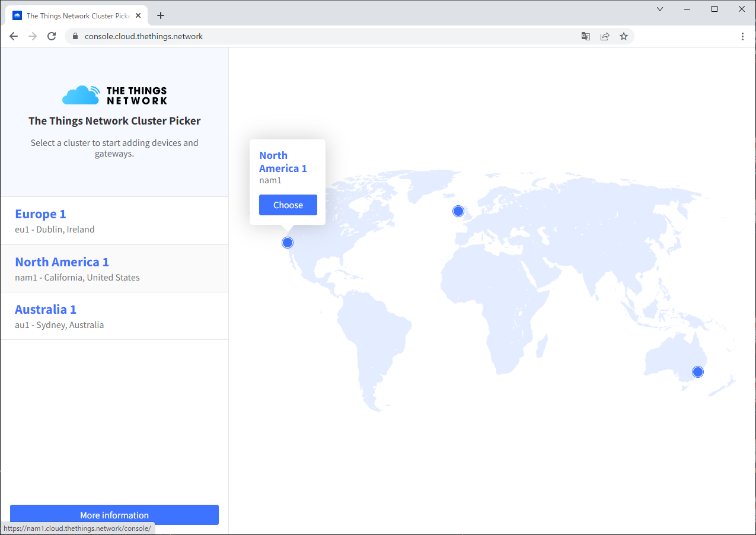Reload the page
This screenshot has height=535, width=756.
click(52, 36)
